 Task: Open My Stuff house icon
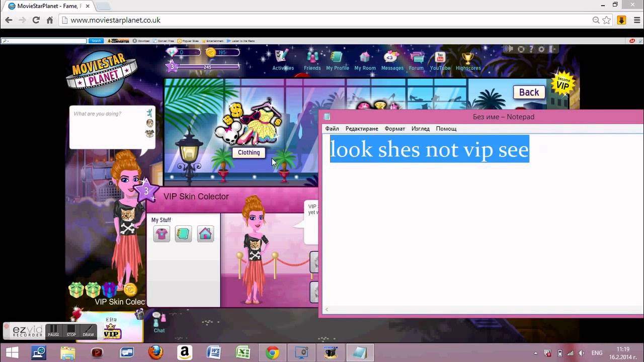205,234
